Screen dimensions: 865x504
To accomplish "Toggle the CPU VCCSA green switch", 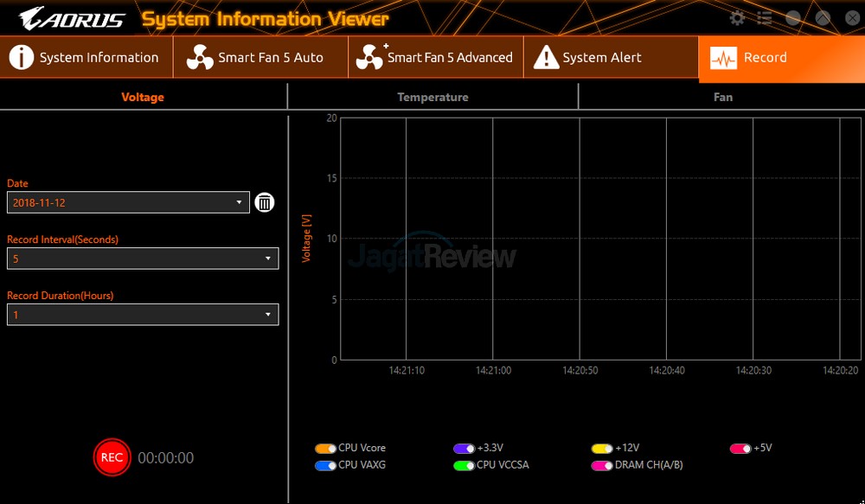I will coord(464,465).
